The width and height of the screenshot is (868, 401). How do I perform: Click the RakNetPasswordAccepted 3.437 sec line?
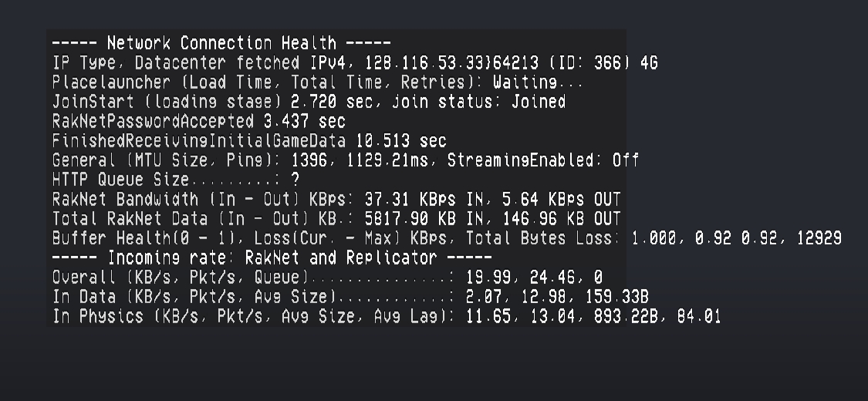(x=199, y=121)
